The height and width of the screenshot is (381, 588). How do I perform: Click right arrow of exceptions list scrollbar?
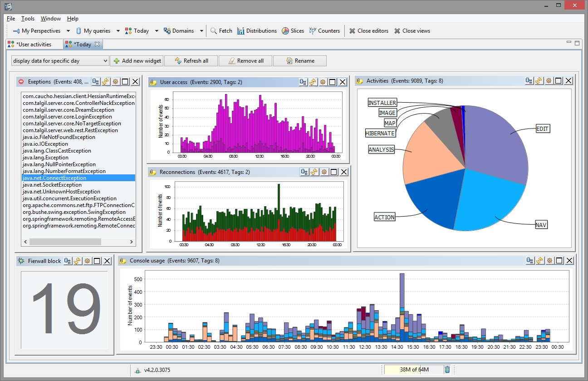click(x=132, y=242)
